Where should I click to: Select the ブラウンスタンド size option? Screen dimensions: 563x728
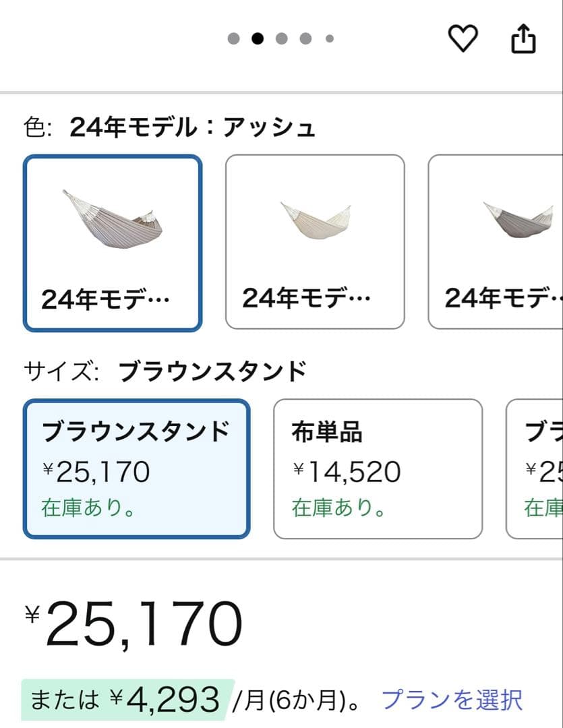(137, 469)
